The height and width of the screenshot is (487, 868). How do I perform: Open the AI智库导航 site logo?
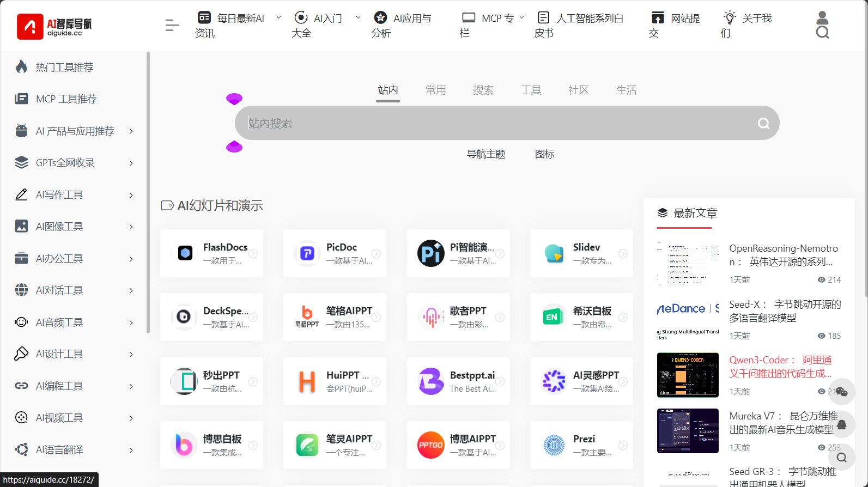point(54,26)
